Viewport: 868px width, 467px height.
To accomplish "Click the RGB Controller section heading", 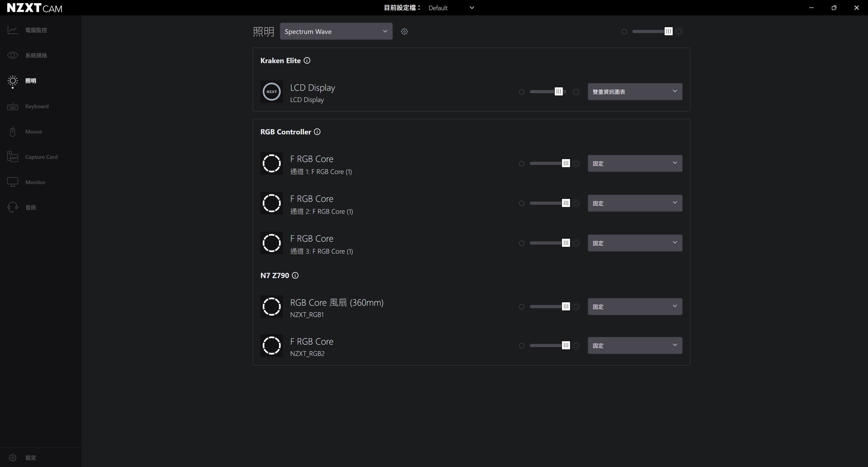I will tap(285, 131).
